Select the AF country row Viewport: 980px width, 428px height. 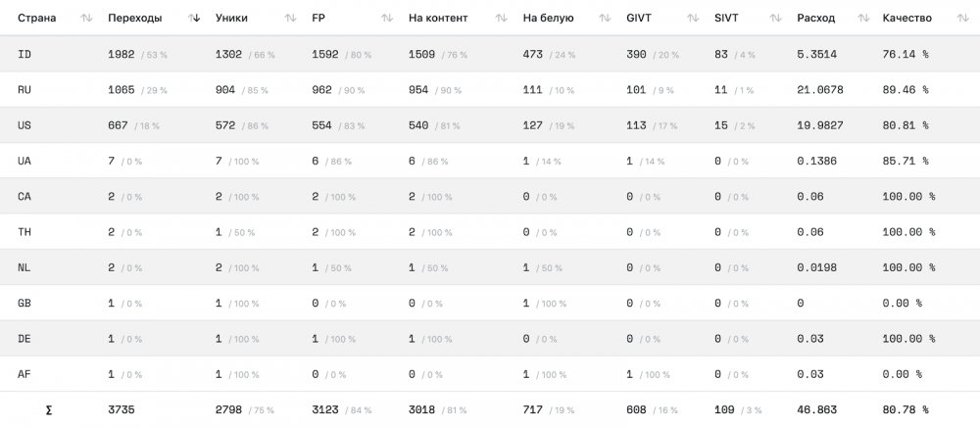coord(490,374)
